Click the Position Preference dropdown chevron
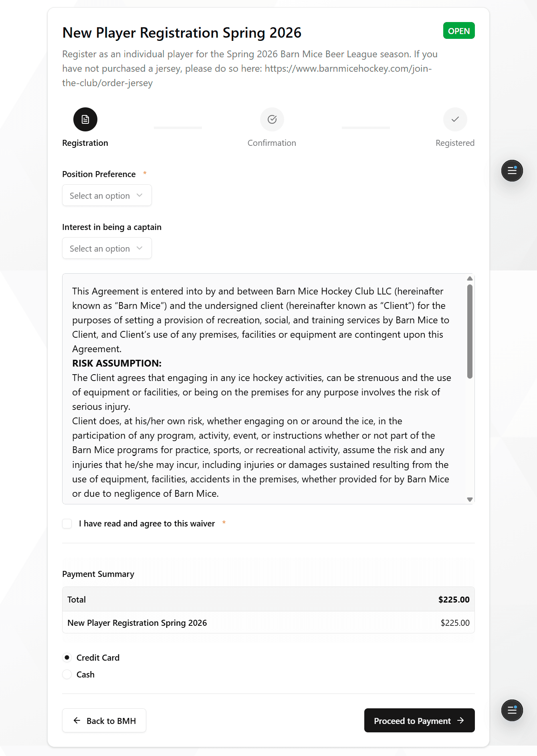 pyautogui.click(x=139, y=195)
